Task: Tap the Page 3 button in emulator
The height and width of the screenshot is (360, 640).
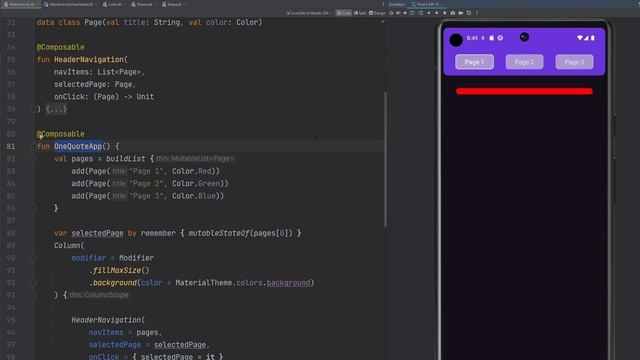Action: [x=574, y=62]
